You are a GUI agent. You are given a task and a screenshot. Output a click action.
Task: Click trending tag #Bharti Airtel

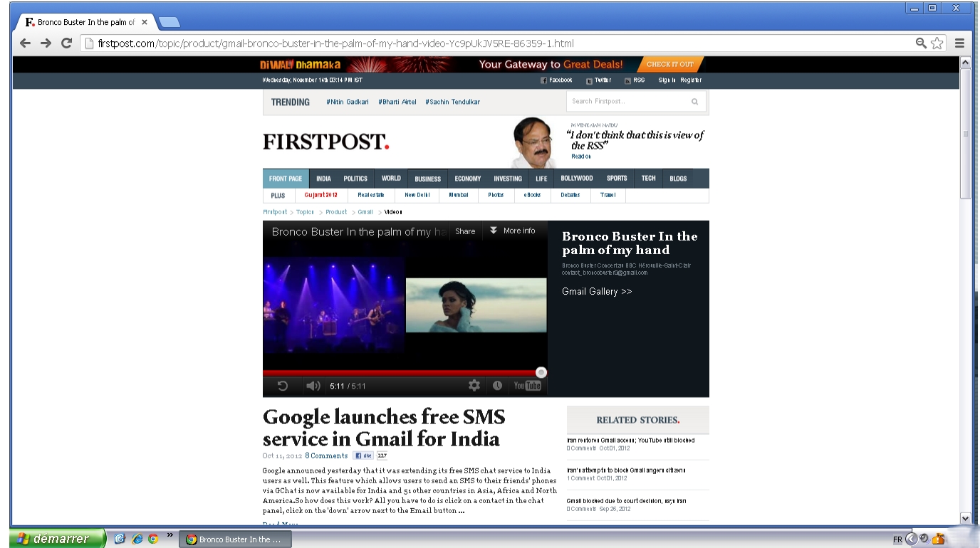click(397, 102)
